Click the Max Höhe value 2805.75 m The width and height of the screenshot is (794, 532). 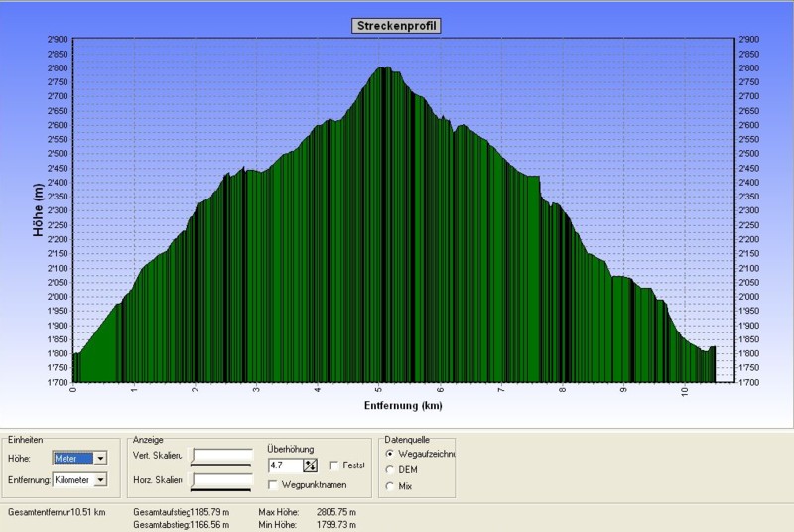(x=332, y=512)
